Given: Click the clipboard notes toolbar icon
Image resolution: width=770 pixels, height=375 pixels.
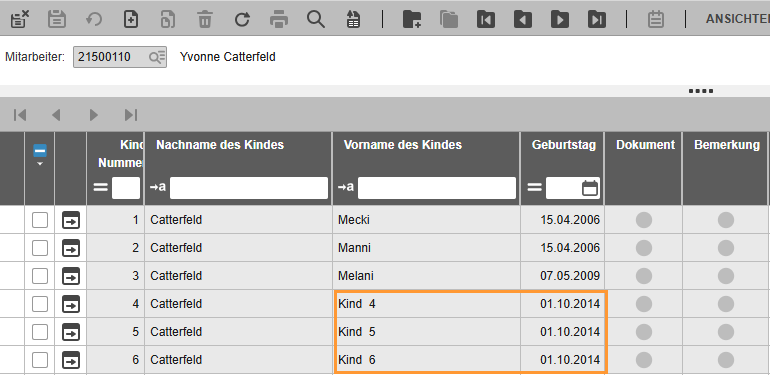Looking at the screenshot, I should (x=656, y=19).
